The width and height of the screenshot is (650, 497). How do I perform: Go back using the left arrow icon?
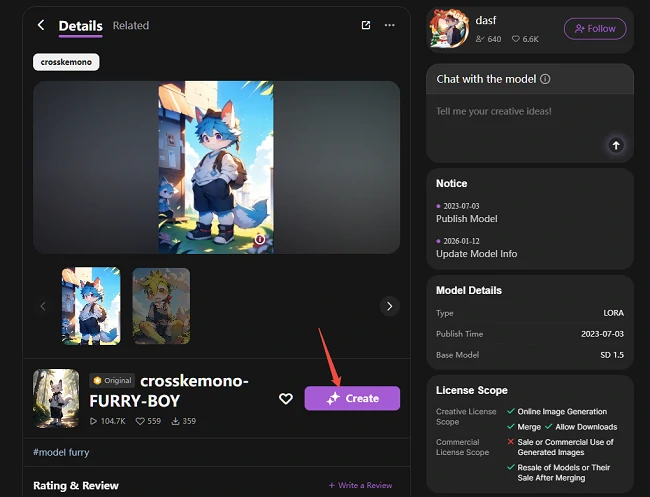(41, 25)
